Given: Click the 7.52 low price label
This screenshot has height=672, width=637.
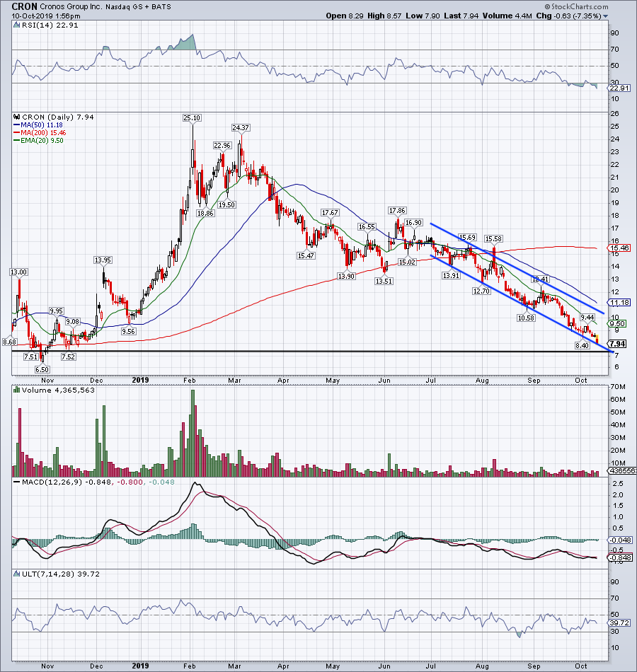Looking at the screenshot, I should coord(68,357).
